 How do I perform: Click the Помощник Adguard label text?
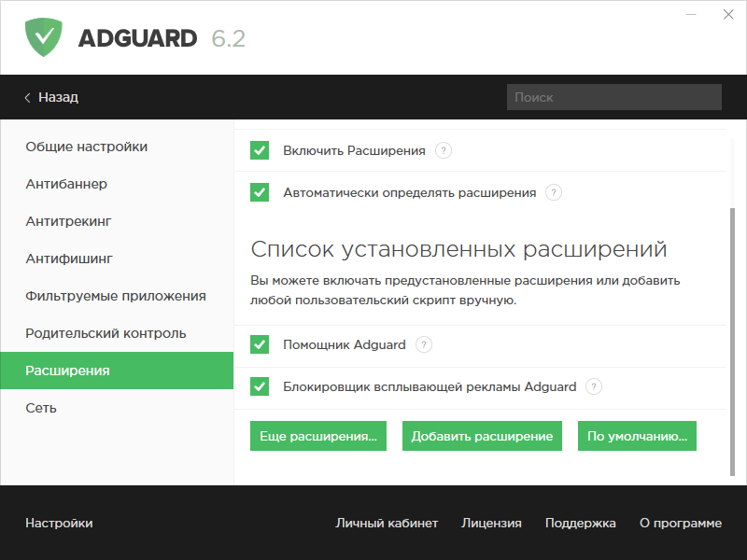coord(345,344)
